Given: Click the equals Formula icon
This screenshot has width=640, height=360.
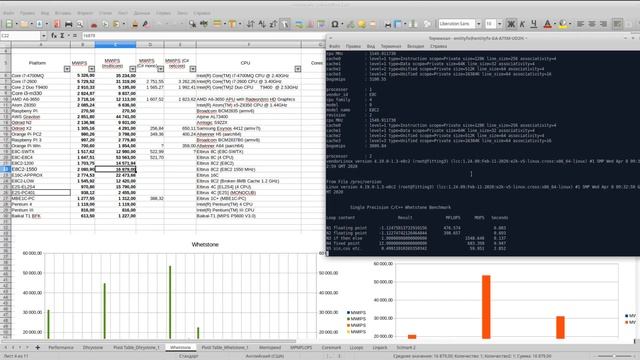Looking at the screenshot, I should (x=75, y=36).
